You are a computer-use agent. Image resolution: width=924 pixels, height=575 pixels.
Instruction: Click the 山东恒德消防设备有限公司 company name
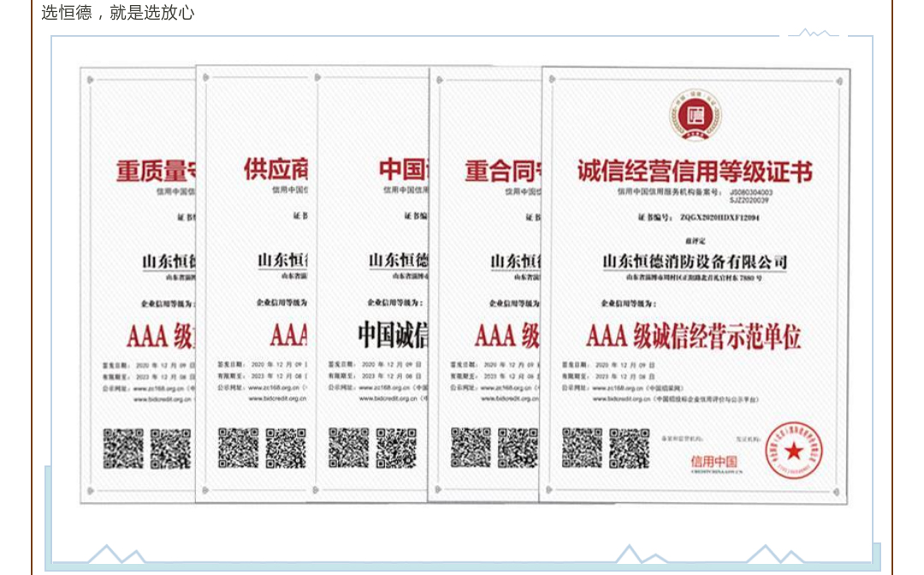[694, 261]
